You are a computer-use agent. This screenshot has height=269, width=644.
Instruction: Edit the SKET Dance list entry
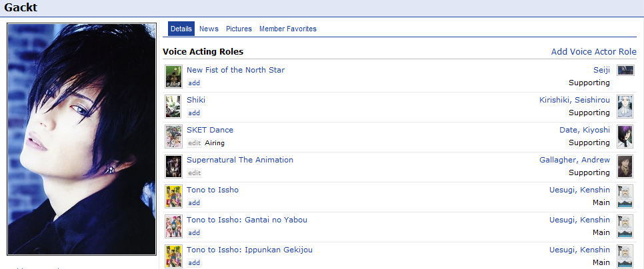[194, 142]
